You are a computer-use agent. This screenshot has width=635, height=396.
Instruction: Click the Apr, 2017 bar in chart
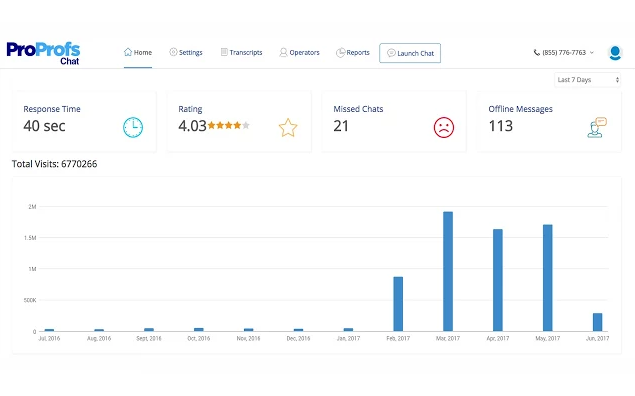tap(498, 280)
